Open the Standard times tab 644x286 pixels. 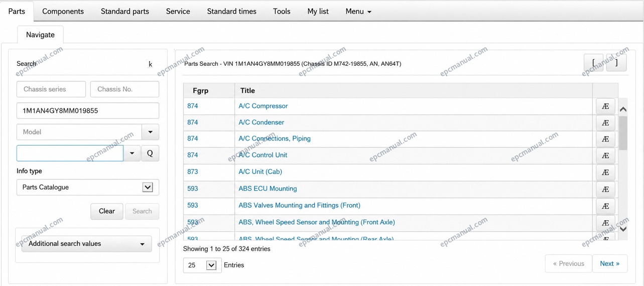click(x=231, y=11)
